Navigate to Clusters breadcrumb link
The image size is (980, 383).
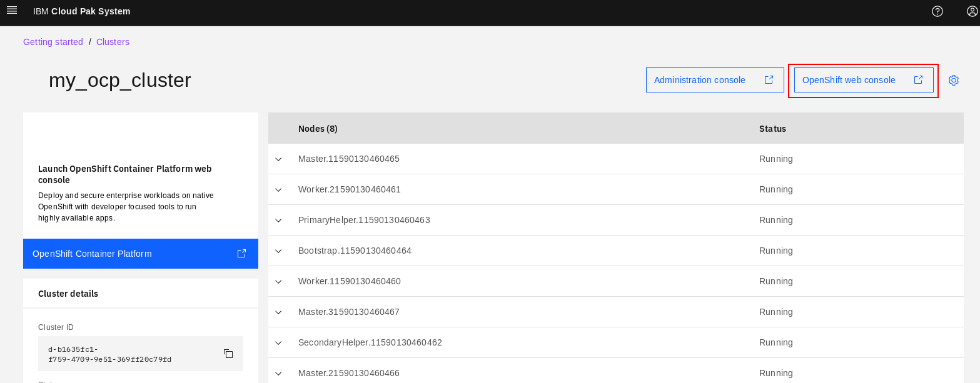tap(113, 42)
